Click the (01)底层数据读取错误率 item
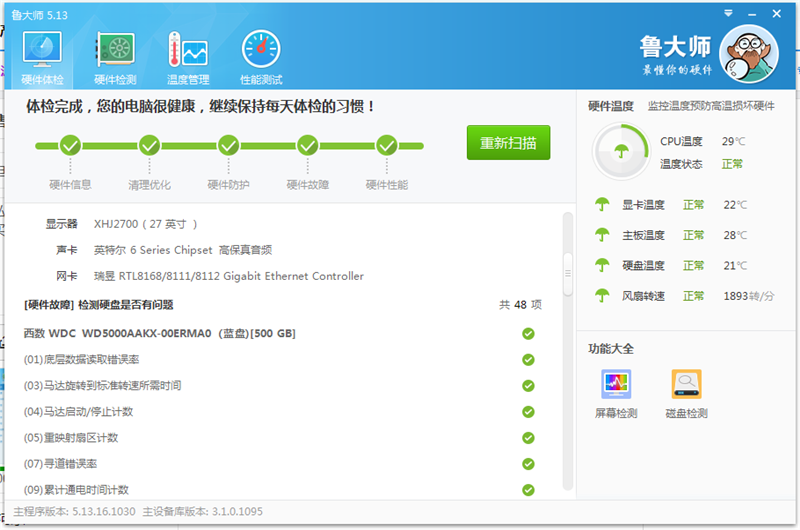This screenshot has width=800, height=530. pos(81,360)
